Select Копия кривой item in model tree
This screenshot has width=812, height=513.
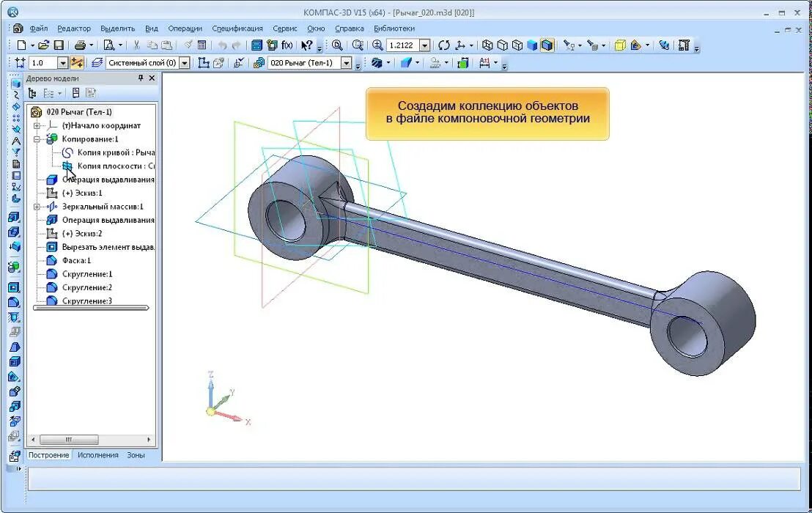click(x=116, y=152)
